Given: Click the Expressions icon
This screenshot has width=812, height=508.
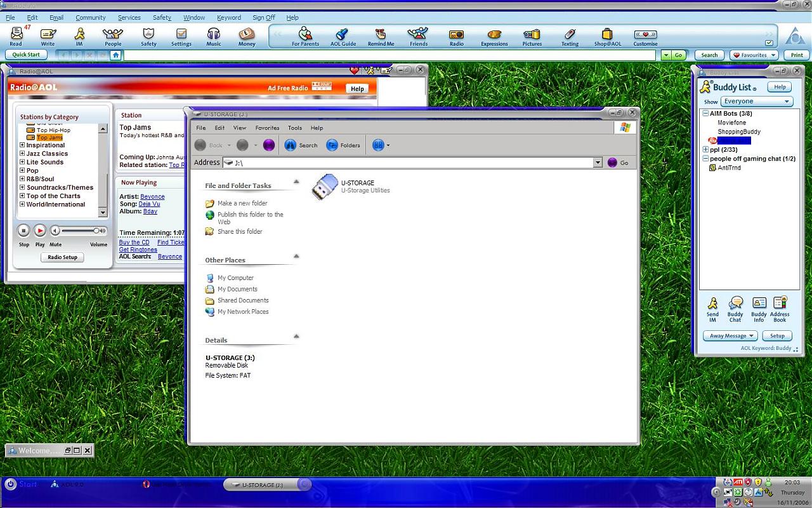Looking at the screenshot, I should point(494,36).
